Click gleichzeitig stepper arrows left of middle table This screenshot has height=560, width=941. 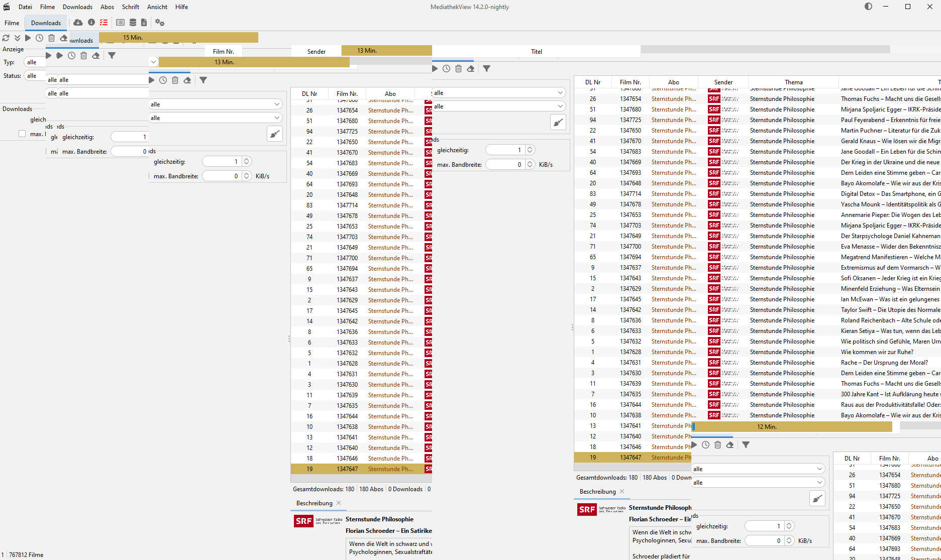point(246,161)
